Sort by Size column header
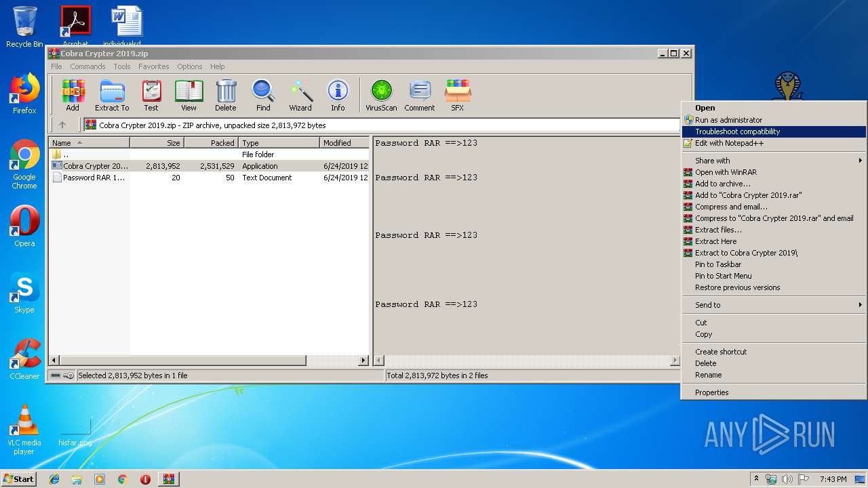 point(157,143)
